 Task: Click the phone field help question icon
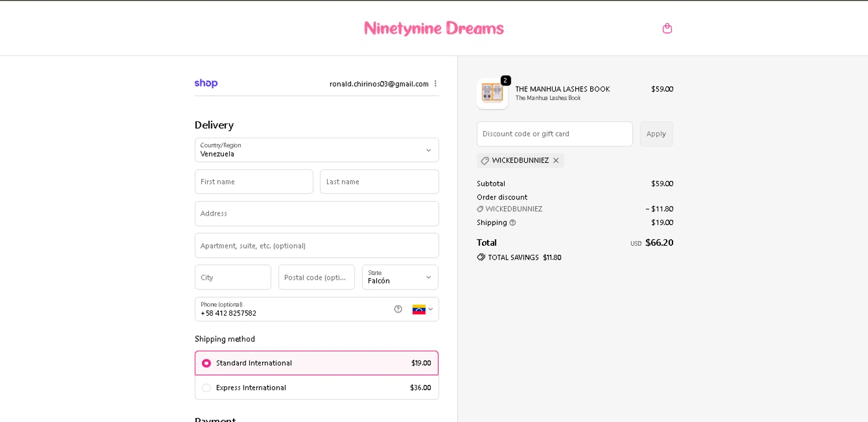(x=398, y=309)
